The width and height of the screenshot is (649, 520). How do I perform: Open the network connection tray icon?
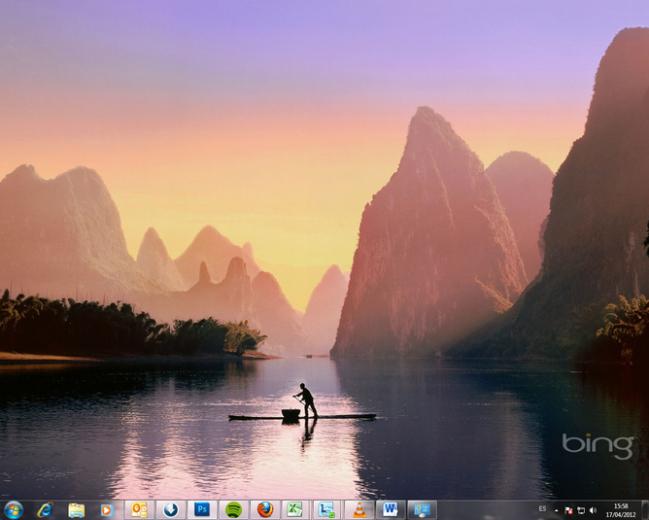(x=581, y=510)
